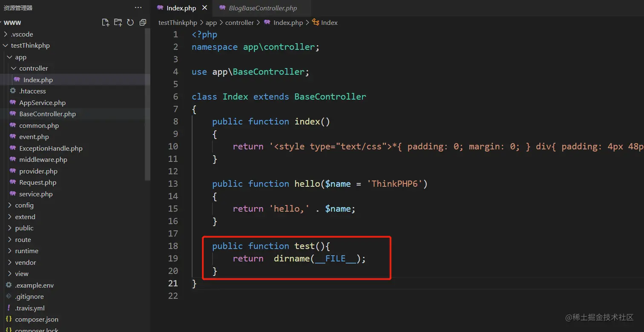Click the braces icon beside composer.json
Image resolution: width=644 pixels, height=332 pixels.
pos(9,319)
